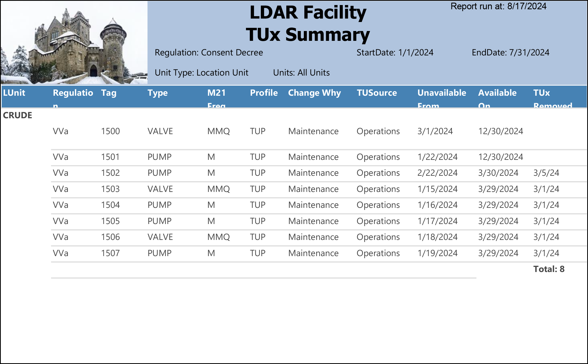Click Available On 3/29/2024 in row 1507
The image size is (588, 364).
pyautogui.click(x=498, y=253)
